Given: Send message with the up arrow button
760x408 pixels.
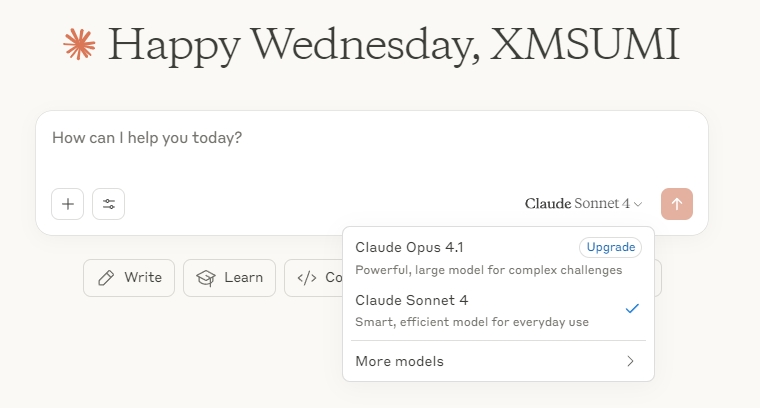Looking at the screenshot, I should coord(677,204).
